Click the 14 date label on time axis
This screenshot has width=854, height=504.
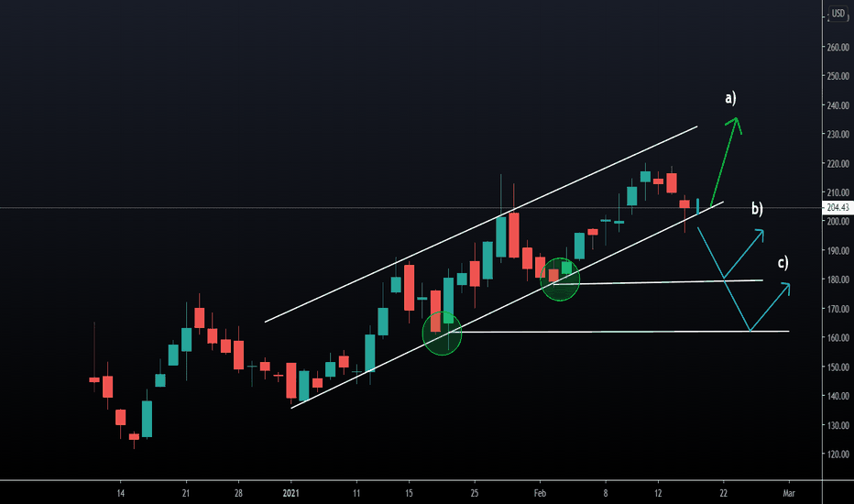[120, 493]
